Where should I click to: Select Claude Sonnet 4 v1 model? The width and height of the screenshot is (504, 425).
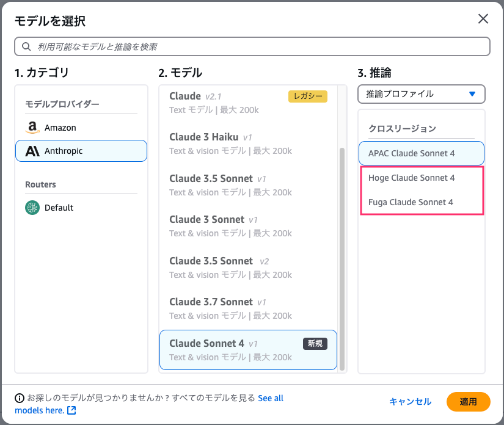pyautogui.click(x=248, y=350)
